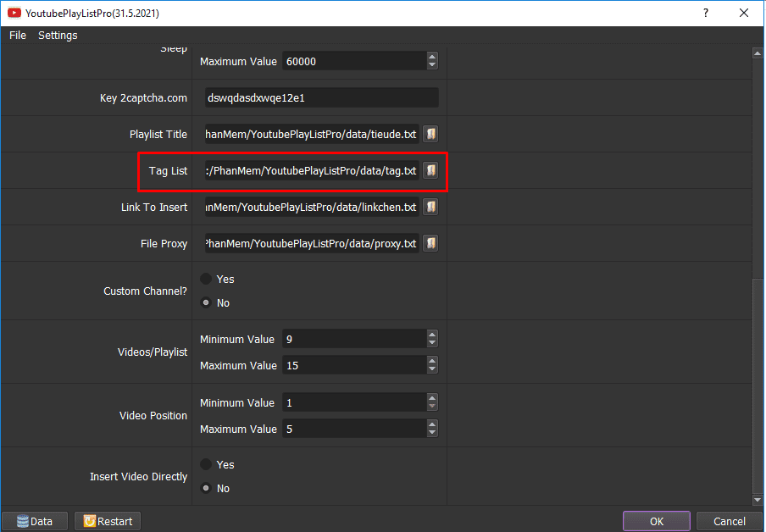The height and width of the screenshot is (532, 766).
Task: Click the Key 2captcha.com input field
Action: pos(321,97)
